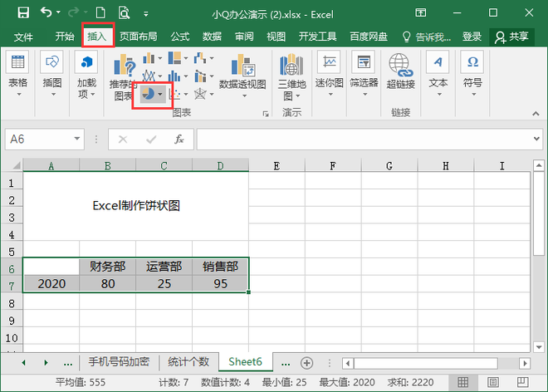Switch to the 数据 tab
The height and width of the screenshot is (392, 548).
(x=212, y=37)
